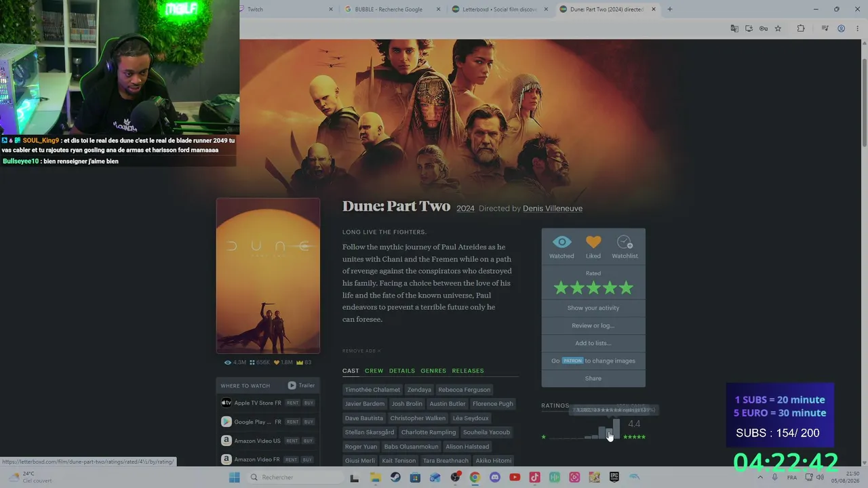The height and width of the screenshot is (488, 868).
Task: Switch to the DETAILS tab
Action: point(402,371)
